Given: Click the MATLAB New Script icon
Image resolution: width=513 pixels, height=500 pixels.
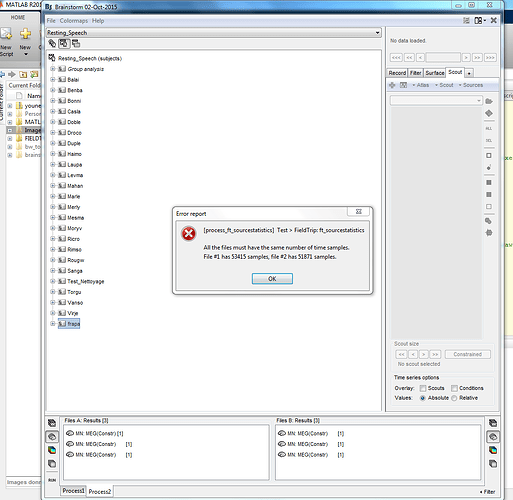Looking at the screenshot, I should point(6,33).
